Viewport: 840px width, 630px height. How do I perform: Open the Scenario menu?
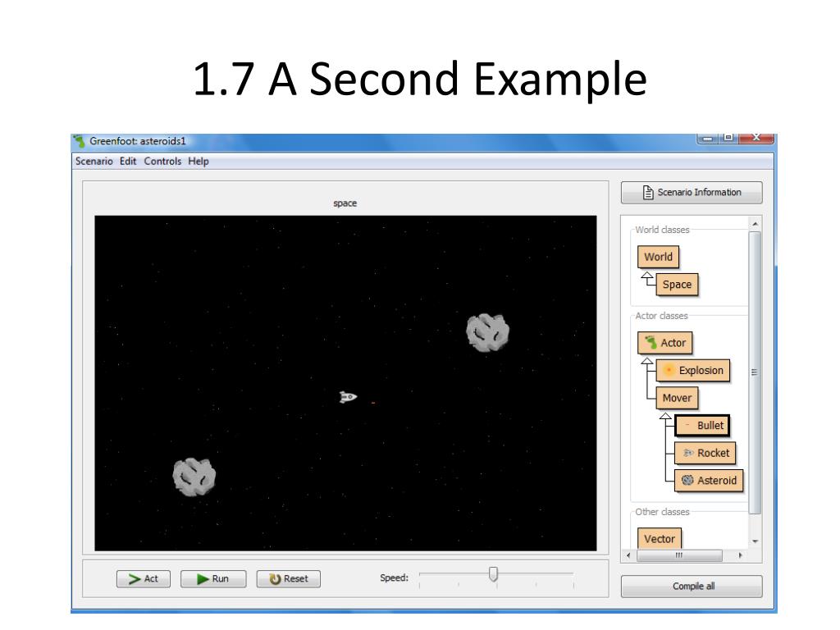coord(94,162)
